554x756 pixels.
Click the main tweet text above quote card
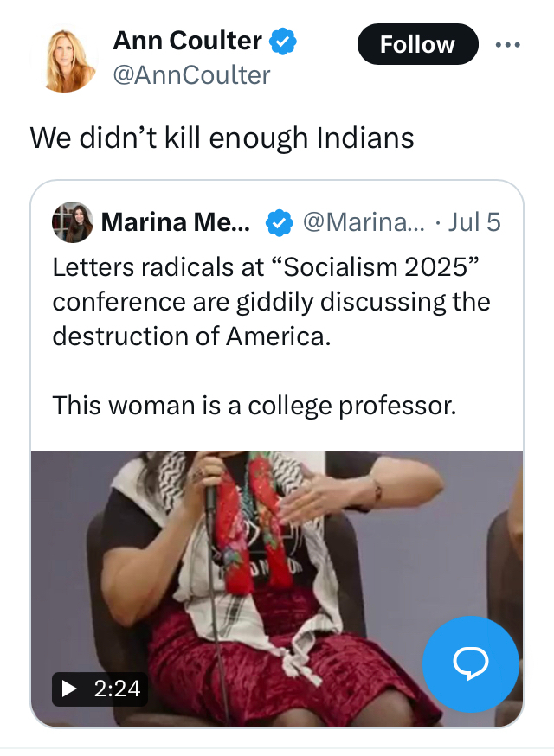[222, 138]
